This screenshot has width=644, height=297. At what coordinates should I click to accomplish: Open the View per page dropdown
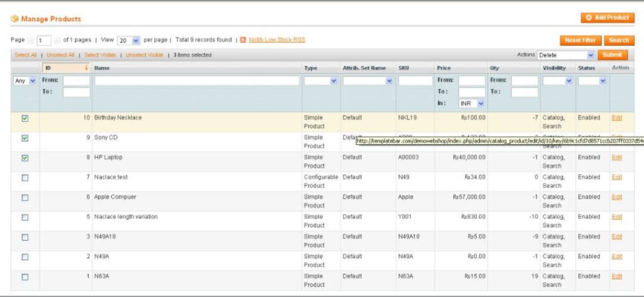pyautogui.click(x=129, y=41)
